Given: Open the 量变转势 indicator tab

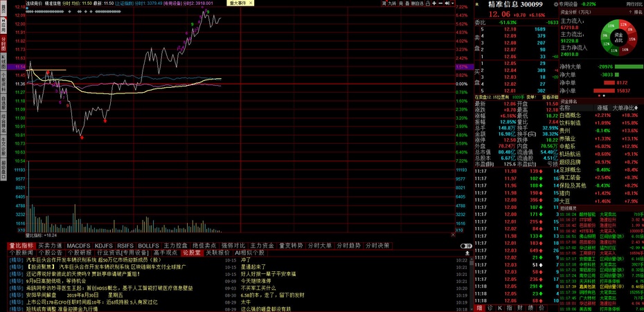Looking at the screenshot, I should click(x=291, y=246).
